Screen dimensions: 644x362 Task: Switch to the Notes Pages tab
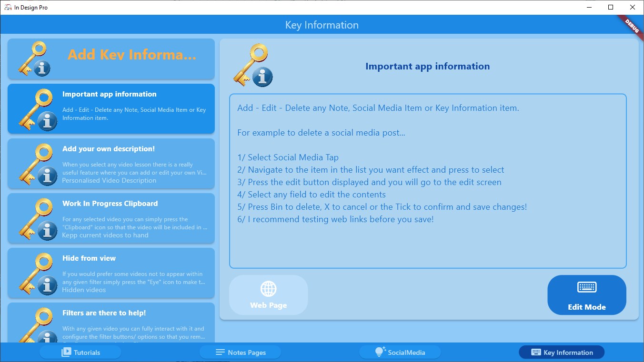coord(240,352)
